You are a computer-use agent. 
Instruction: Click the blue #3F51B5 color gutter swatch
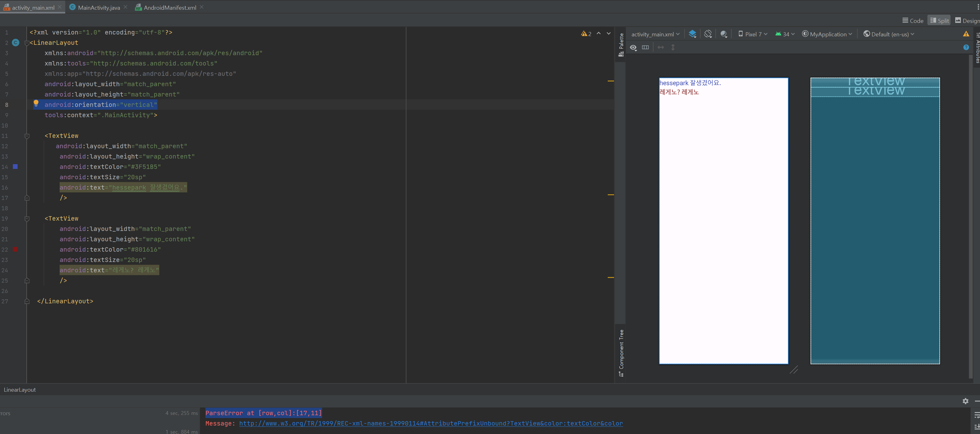pos(15,166)
